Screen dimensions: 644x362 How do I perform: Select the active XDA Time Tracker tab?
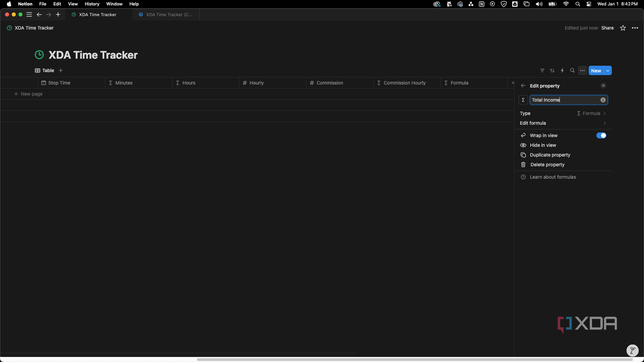[98, 15]
